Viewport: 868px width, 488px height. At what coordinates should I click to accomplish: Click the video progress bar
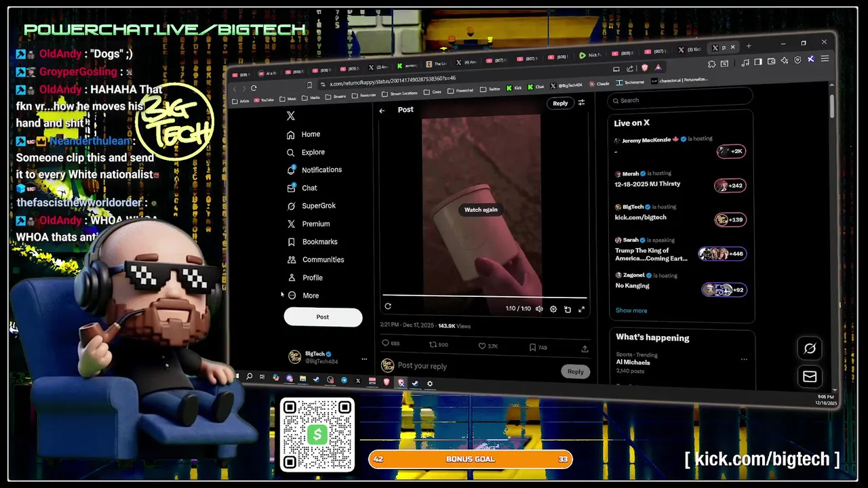484,297
